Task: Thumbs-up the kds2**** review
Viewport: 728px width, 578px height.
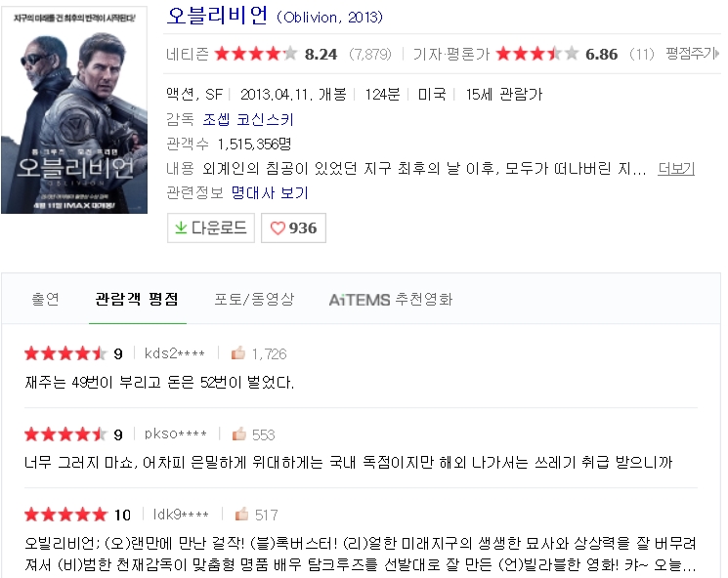Action: tap(237, 353)
